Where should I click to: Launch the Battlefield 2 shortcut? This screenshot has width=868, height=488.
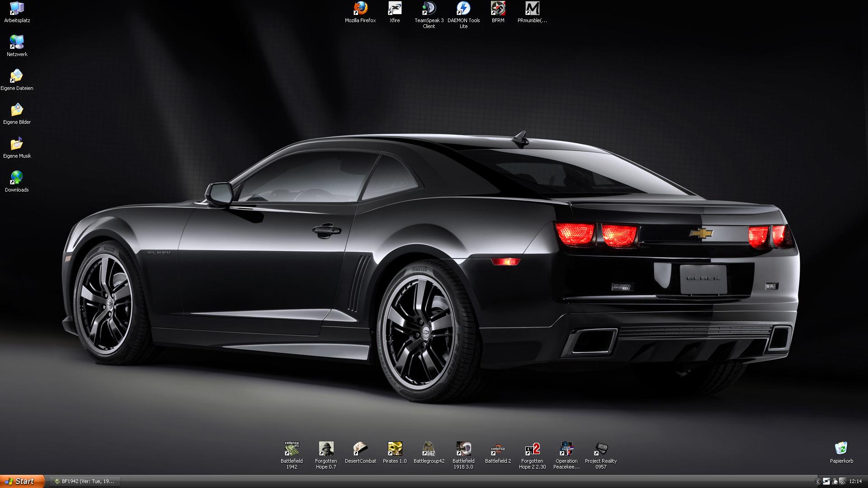(x=498, y=453)
